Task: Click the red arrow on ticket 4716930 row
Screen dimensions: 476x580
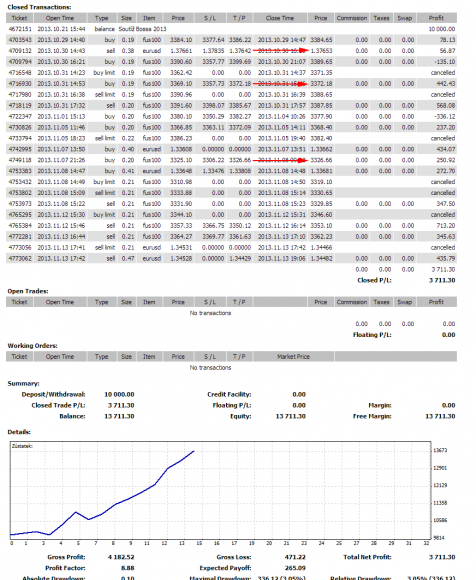Action: (281, 84)
